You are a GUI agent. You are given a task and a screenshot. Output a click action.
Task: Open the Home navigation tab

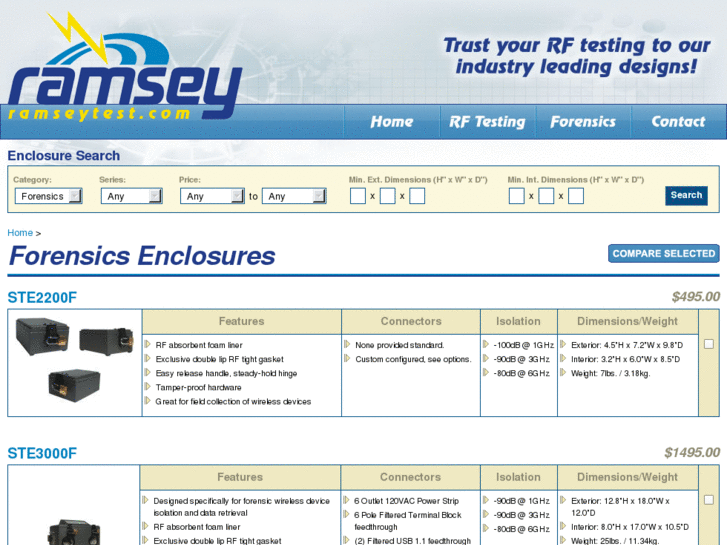(391, 122)
